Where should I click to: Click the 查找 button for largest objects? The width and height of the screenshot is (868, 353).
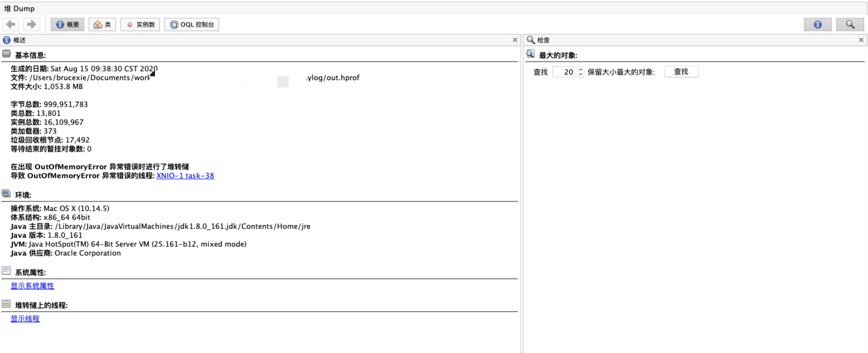point(681,72)
